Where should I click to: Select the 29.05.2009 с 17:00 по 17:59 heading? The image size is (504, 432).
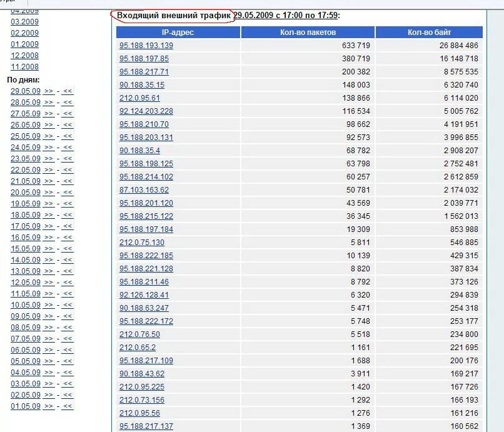(285, 15)
